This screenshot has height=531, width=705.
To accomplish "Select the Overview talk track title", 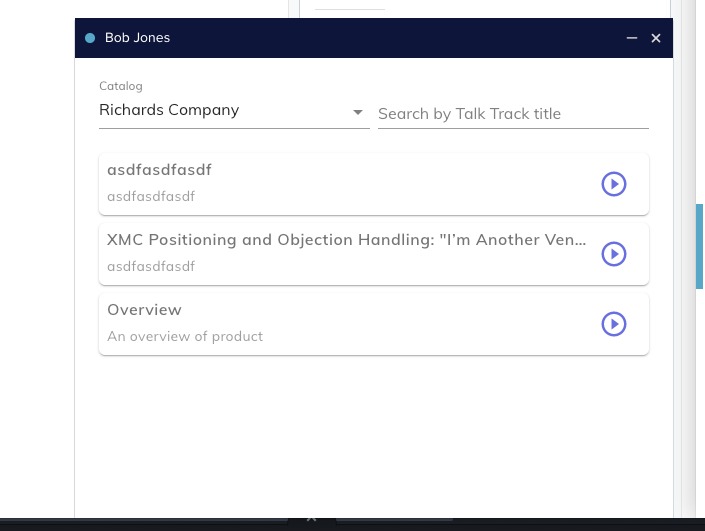I will (x=144, y=310).
